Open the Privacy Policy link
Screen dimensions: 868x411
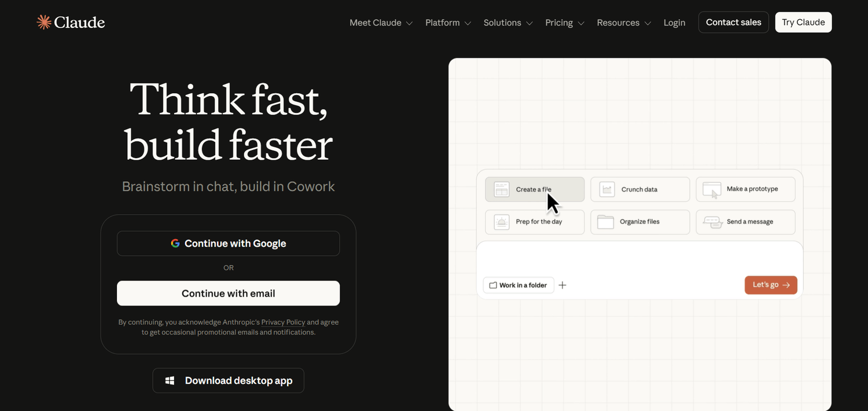(283, 322)
